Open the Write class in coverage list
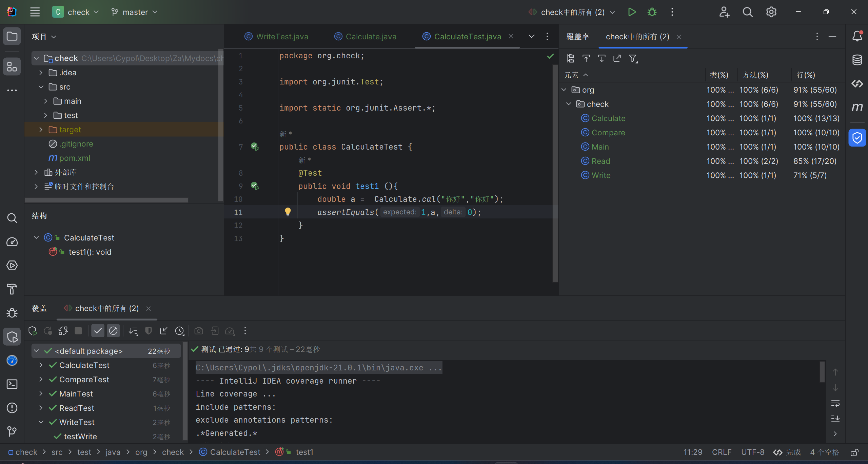868x464 pixels. tap(601, 175)
